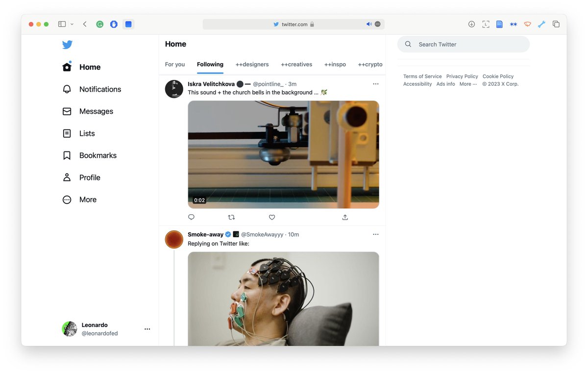588x374 pixels.
Task: Open the Messages envelope icon
Action: point(96,111)
